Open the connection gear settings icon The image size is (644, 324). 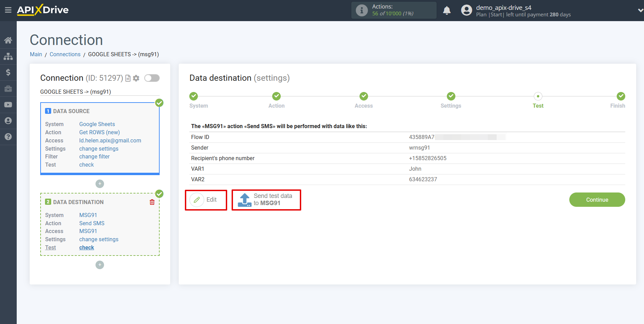136,78
